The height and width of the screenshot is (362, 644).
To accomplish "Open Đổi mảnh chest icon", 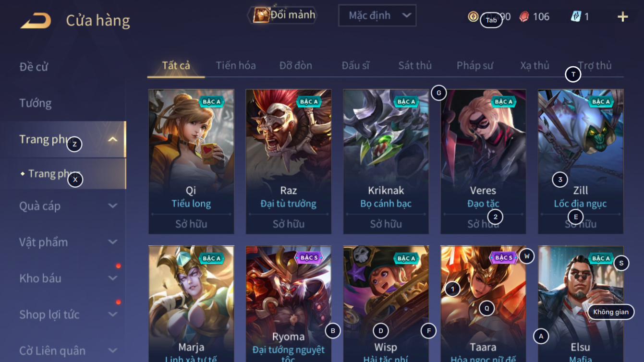I will click(x=261, y=15).
